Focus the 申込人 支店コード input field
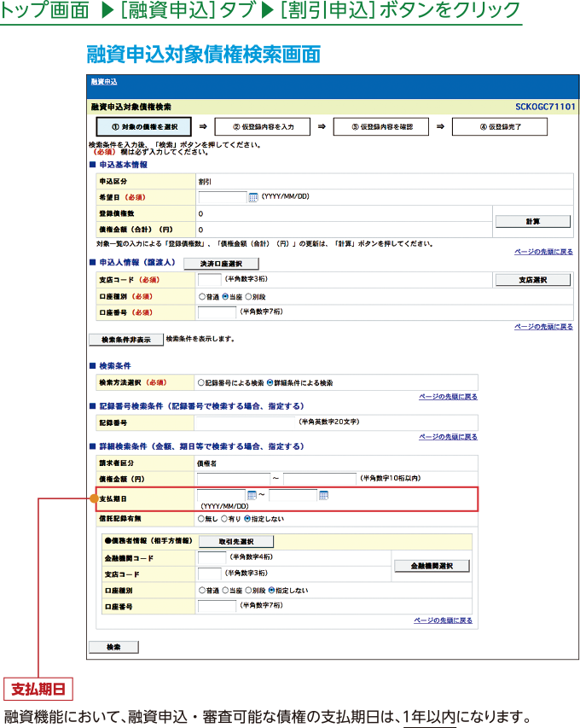580x728 pixels. (x=209, y=279)
